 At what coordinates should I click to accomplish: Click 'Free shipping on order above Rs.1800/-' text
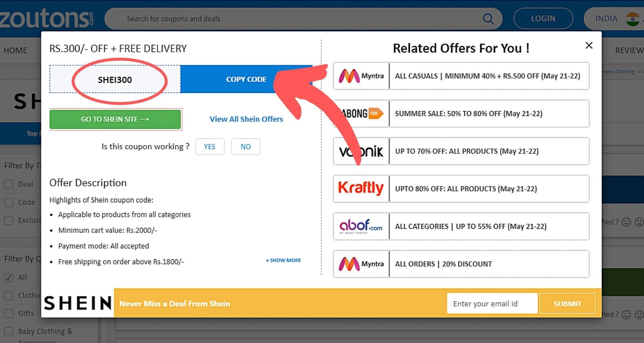[121, 262]
